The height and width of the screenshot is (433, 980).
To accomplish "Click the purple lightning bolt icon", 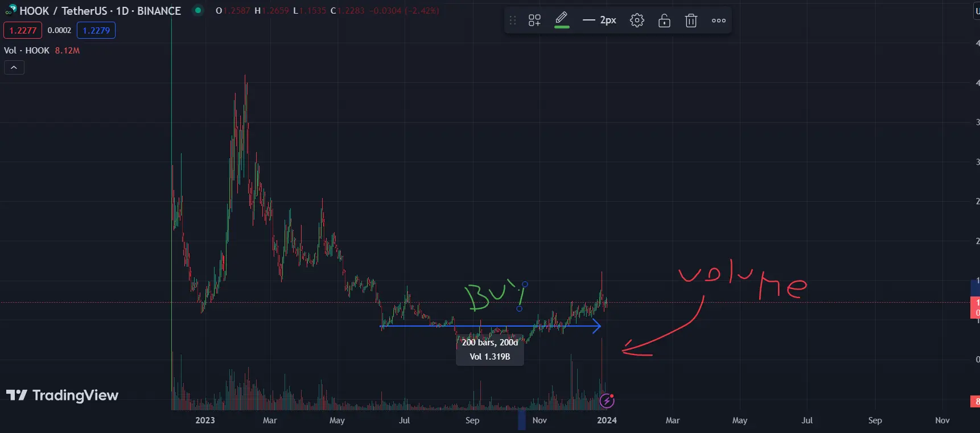I will click(x=607, y=401).
